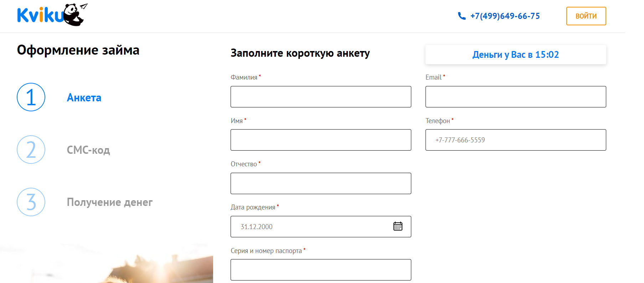
Task: Focus the Email input field
Action: [x=516, y=97]
